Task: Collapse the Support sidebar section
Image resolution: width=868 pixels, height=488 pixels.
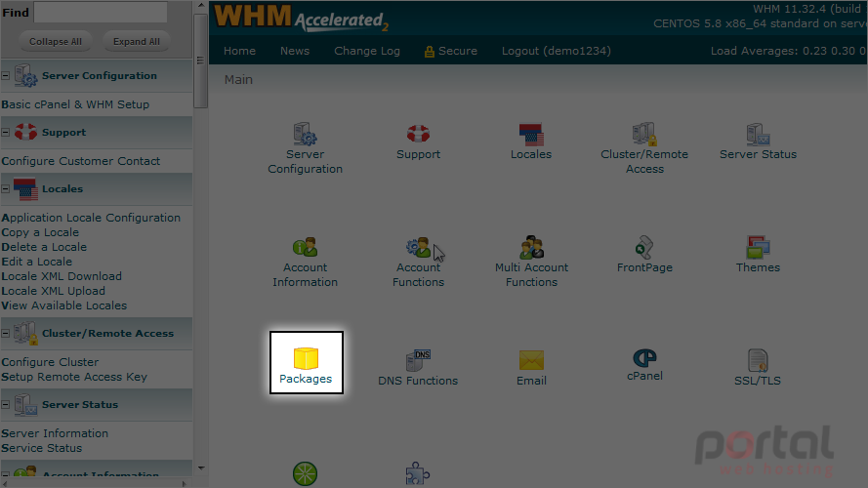Action: click(x=6, y=132)
